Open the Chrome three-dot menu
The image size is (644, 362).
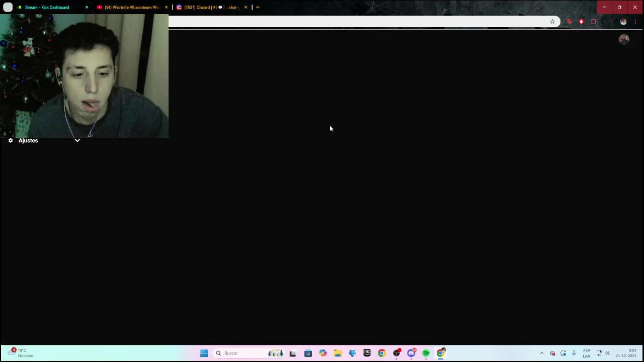pyautogui.click(x=635, y=22)
